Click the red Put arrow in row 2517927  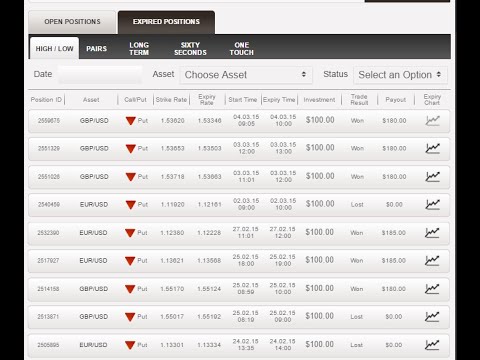(x=130, y=261)
